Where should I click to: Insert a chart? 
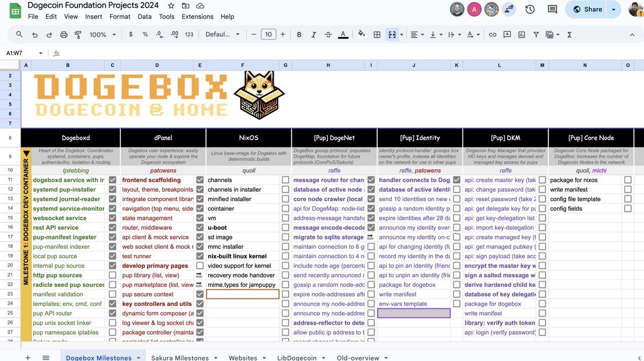(x=522, y=34)
